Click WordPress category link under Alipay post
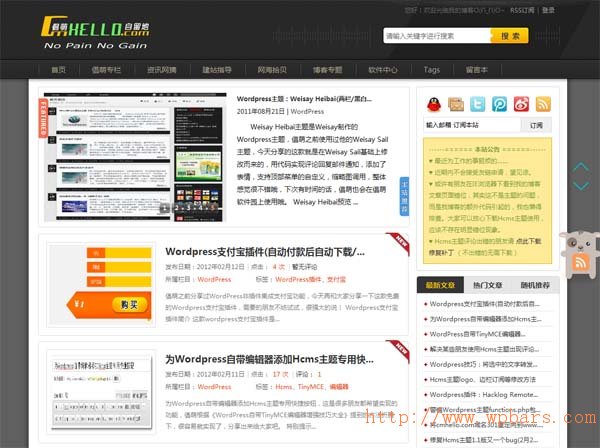Viewport: 600px width, 448px height. click(214, 279)
